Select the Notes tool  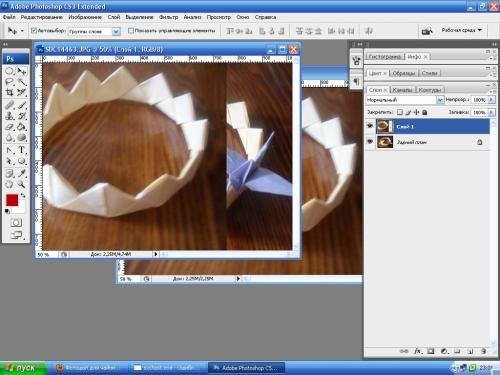[x=9, y=173]
